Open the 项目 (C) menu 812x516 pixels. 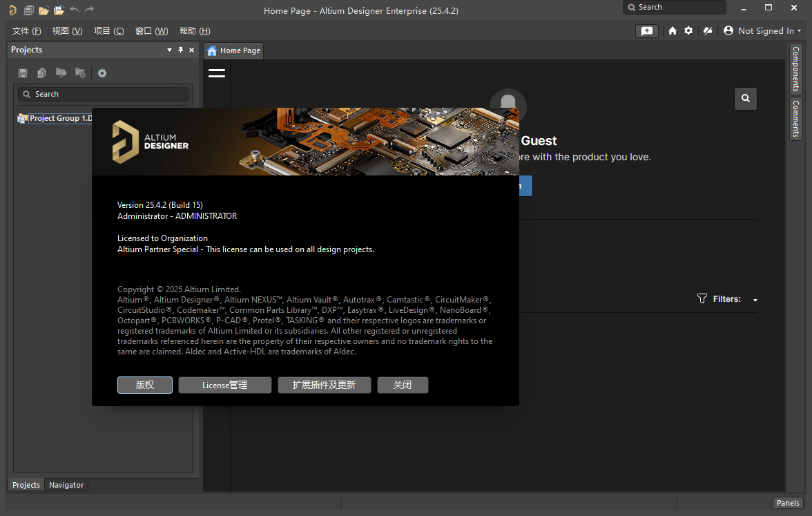pyautogui.click(x=109, y=31)
